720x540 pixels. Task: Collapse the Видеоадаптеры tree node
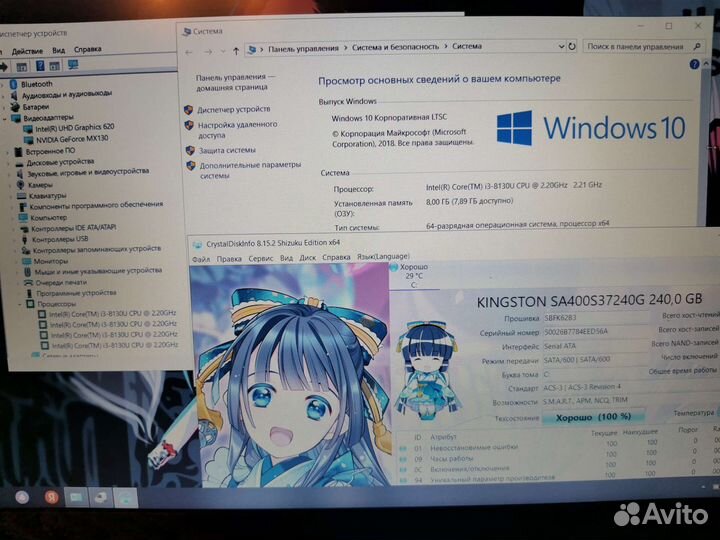pyautogui.click(x=6, y=118)
